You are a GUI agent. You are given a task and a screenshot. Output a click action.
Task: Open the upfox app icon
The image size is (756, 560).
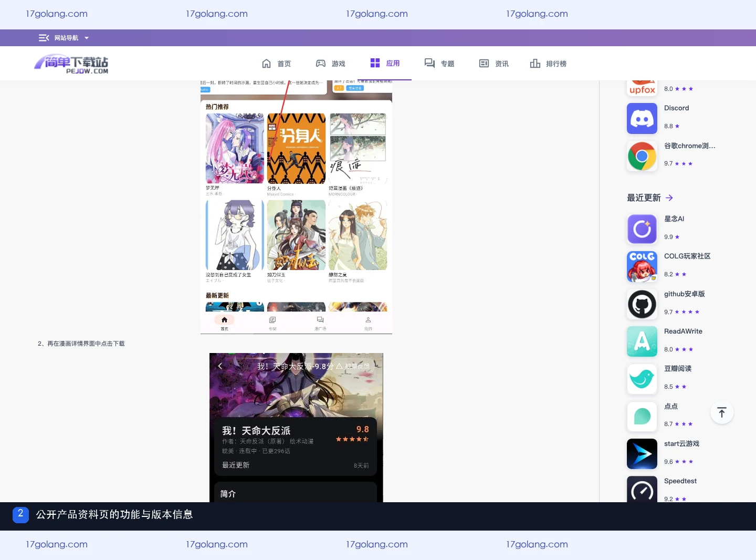(x=642, y=88)
